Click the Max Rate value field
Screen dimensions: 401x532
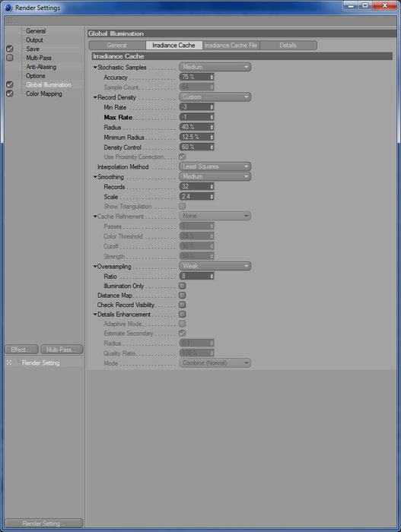coord(196,117)
